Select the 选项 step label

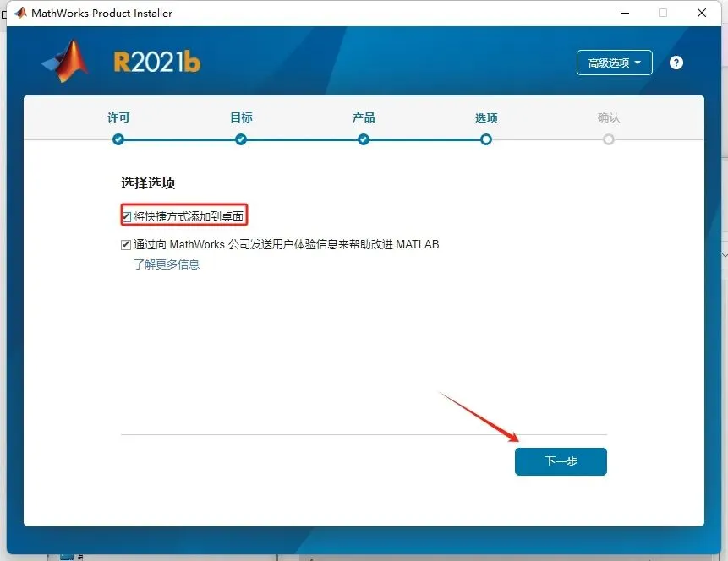[486, 118]
